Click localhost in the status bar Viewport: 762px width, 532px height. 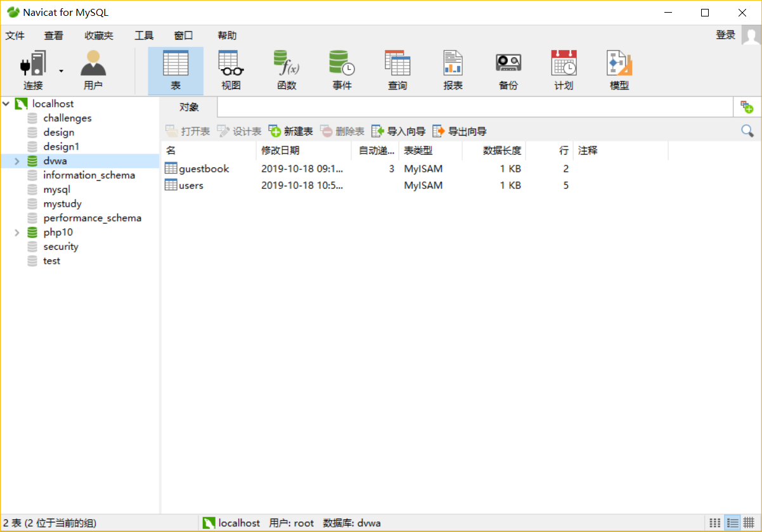pos(231,523)
